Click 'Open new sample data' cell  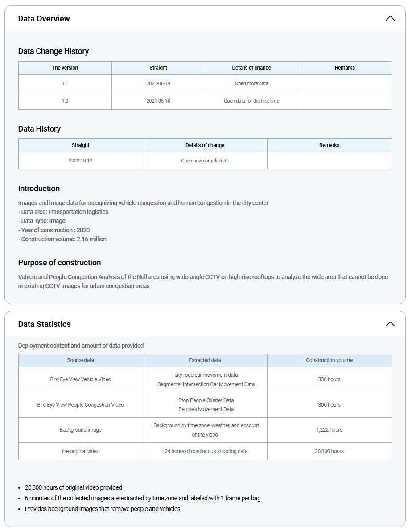pyautogui.click(x=205, y=161)
